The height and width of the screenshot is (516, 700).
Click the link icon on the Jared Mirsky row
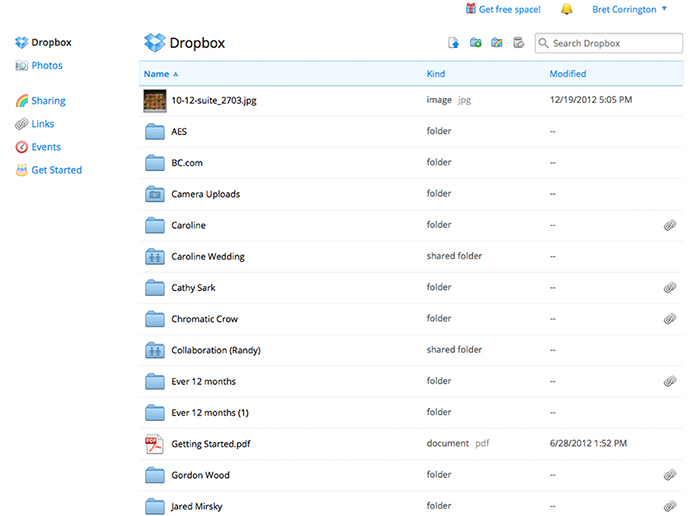[x=670, y=506]
